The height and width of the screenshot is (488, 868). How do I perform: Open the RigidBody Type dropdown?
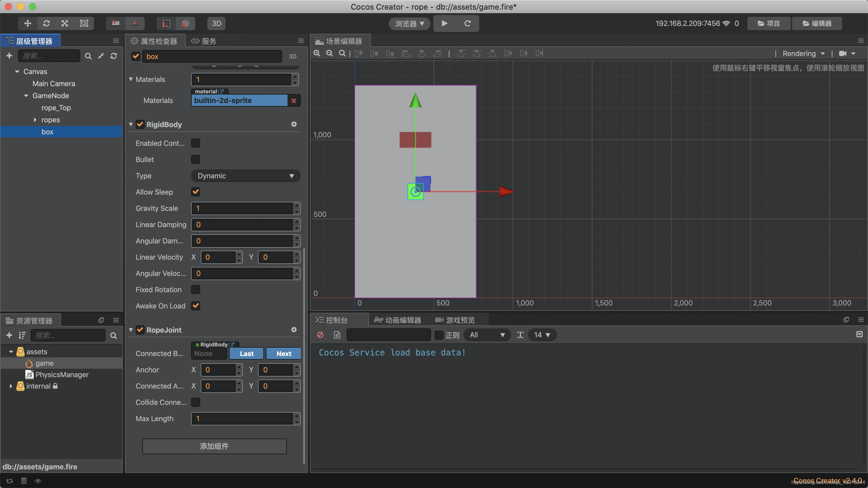(x=245, y=176)
